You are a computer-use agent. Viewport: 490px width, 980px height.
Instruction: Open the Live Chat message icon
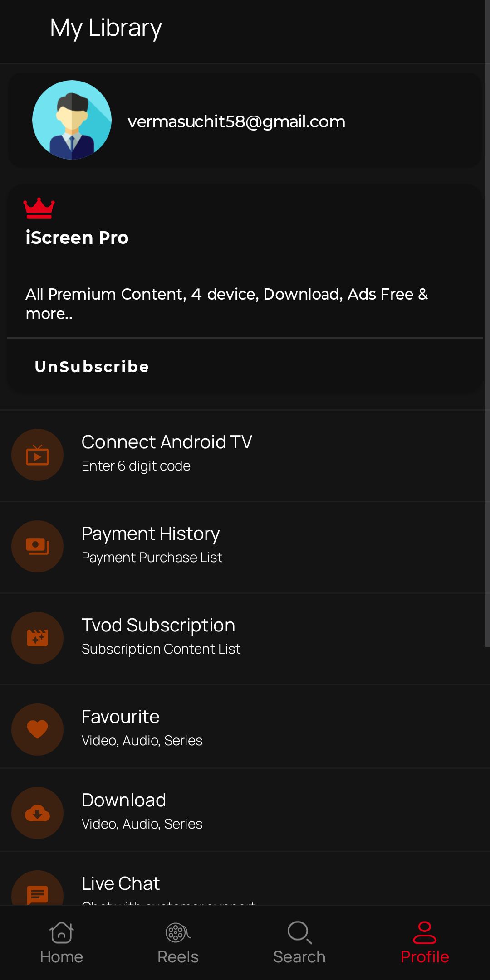coord(37,894)
